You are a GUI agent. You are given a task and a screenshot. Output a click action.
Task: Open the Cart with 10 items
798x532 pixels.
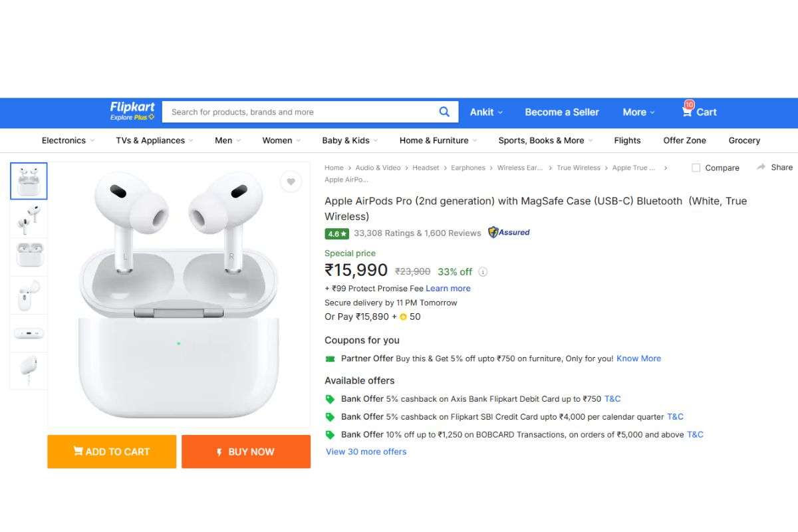(x=699, y=112)
